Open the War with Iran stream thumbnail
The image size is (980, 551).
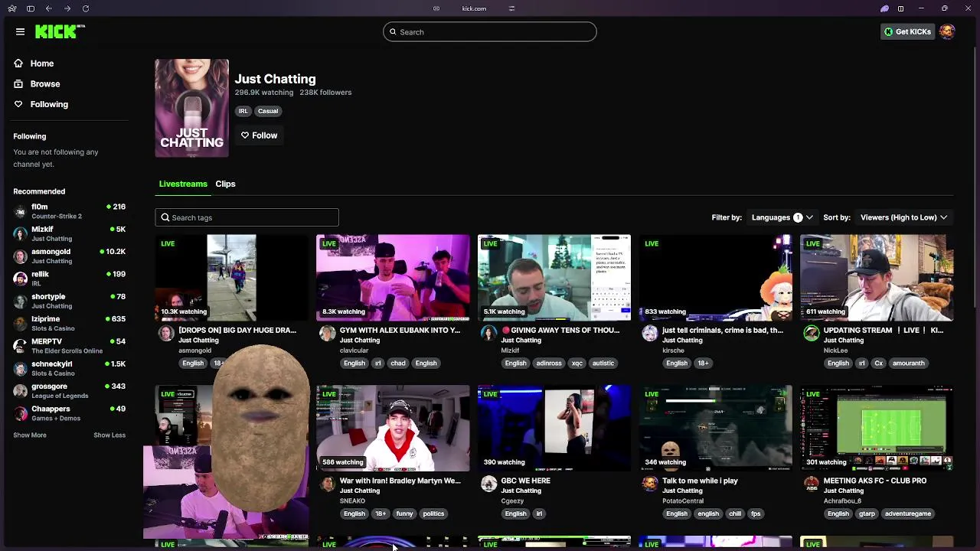click(x=393, y=428)
